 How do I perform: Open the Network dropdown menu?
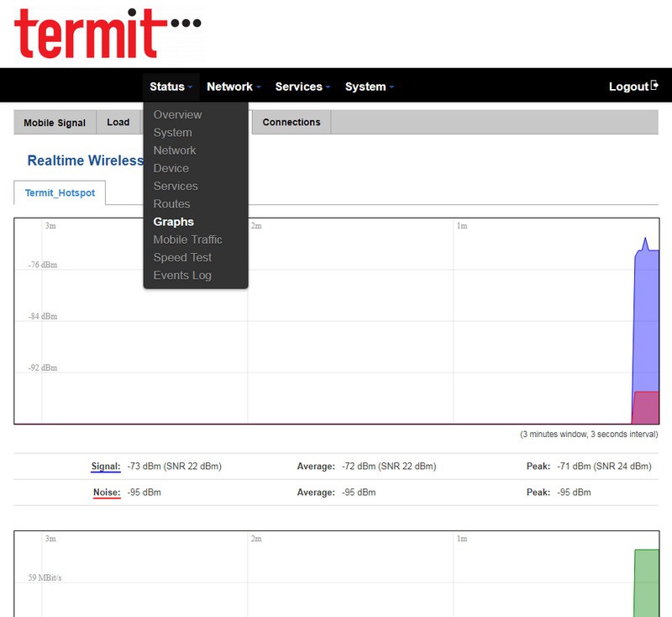point(234,87)
